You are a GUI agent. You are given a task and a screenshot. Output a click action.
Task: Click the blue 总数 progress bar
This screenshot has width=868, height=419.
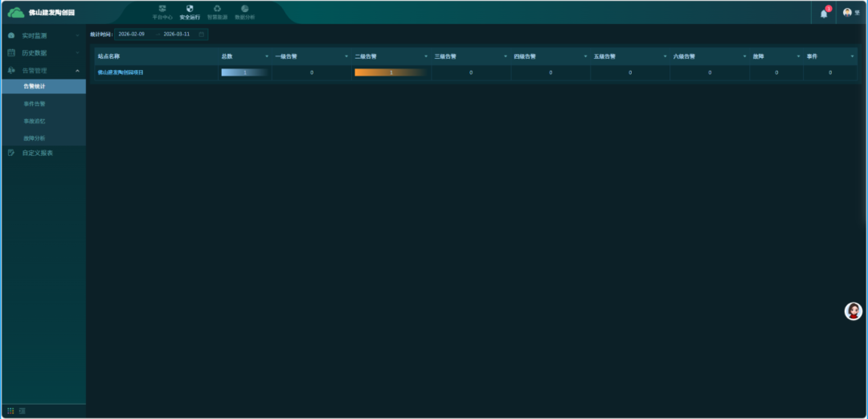click(244, 72)
